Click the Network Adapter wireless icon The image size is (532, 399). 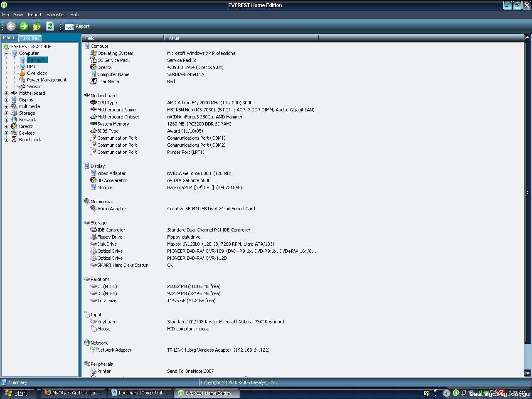click(94, 349)
